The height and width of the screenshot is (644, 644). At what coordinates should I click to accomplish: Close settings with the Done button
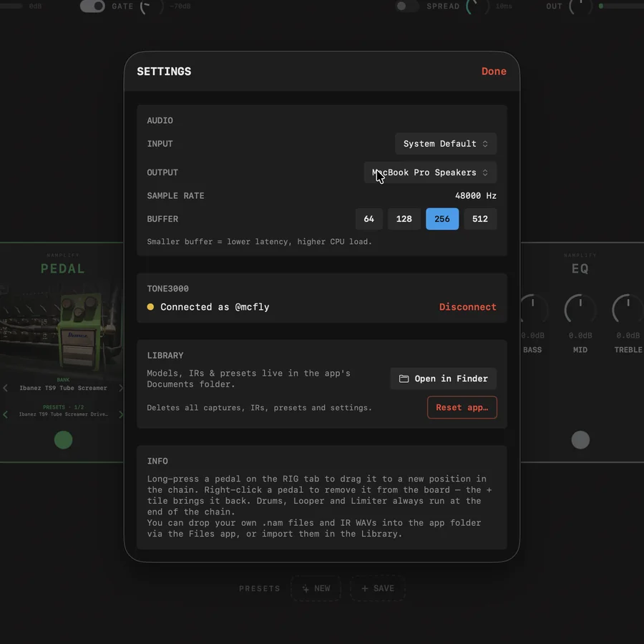pos(494,72)
